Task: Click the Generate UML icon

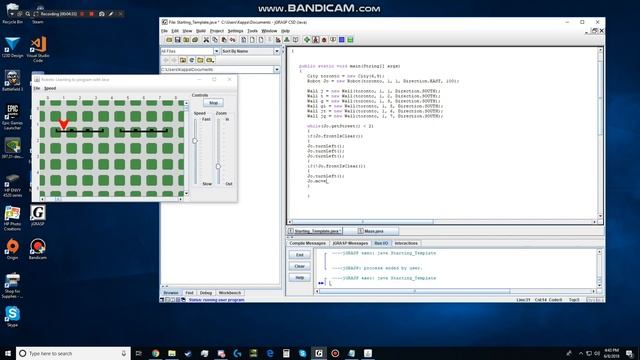Action: click(x=287, y=40)
